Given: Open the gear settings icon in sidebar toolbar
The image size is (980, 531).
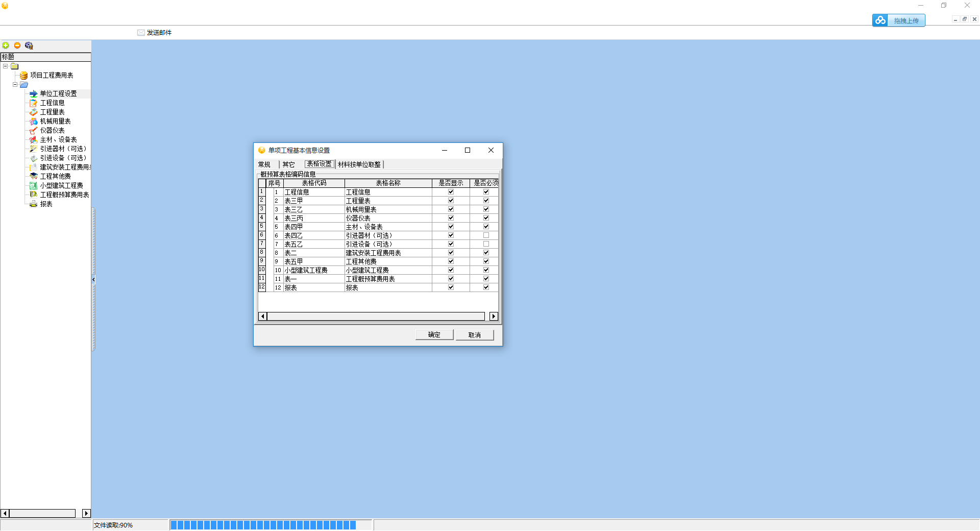Looking at the screenshot, I should click(29, 45).
